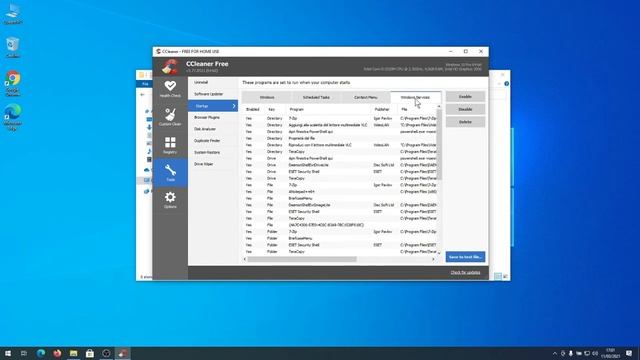Launch Firefox from the taskbar

(57, 353)
